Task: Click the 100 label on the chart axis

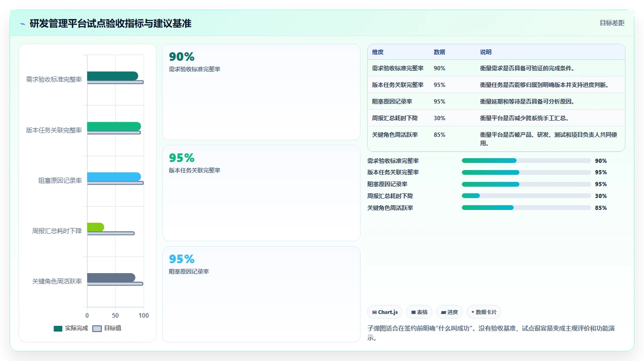Action: tap(144, 315)
